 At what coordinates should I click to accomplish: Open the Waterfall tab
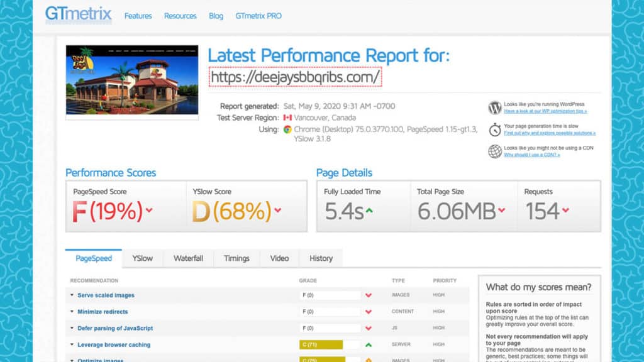(188, 258)
